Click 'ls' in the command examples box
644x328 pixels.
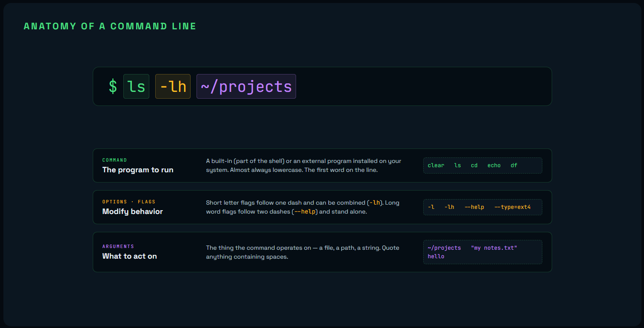458,165
